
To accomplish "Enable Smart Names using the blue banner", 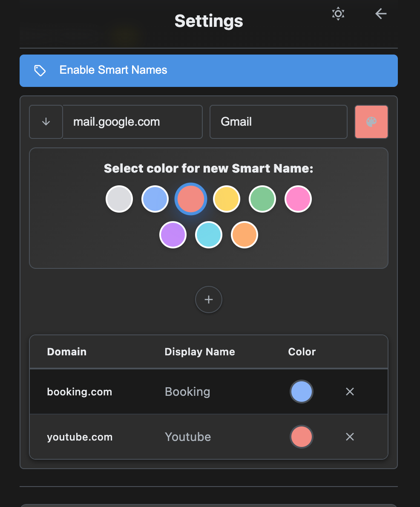I will [x=209, y=70].
